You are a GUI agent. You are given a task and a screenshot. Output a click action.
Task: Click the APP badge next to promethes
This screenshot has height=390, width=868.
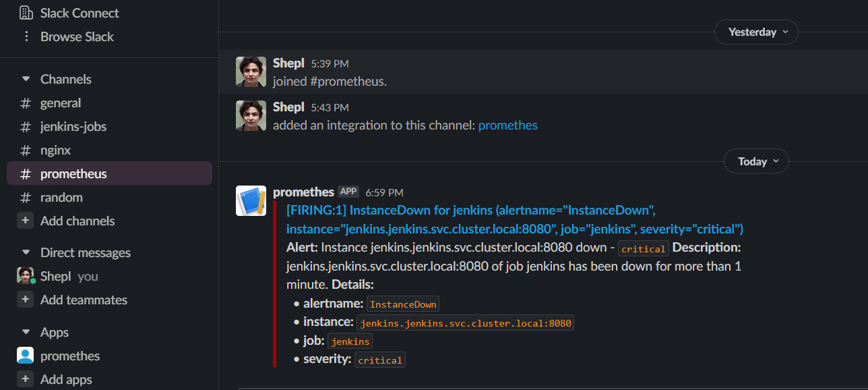tap(348, 192)
